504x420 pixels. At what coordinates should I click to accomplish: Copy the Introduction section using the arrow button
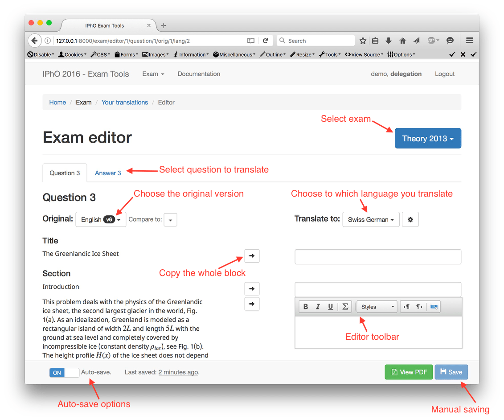[252, 288]
